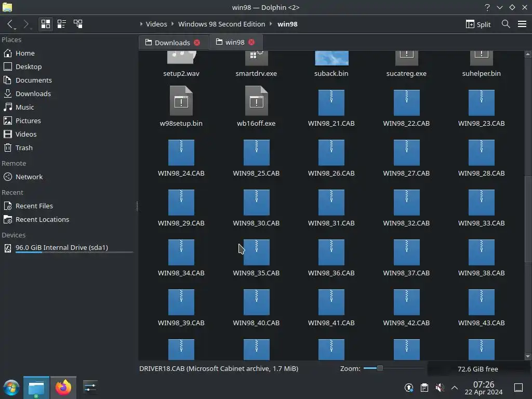Select w98setup.bin file icon
This screenshot has width=532, height=399.
coord(181,101)
